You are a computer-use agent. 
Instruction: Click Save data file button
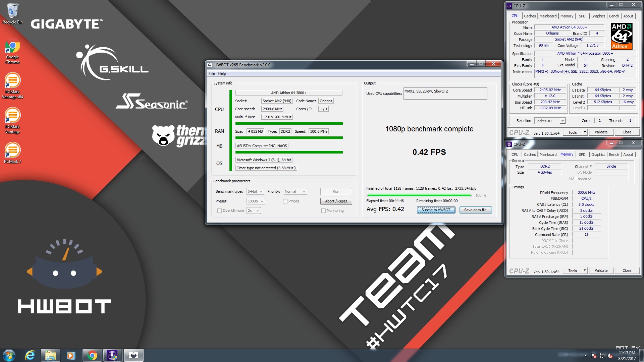(x=475, y=210)
